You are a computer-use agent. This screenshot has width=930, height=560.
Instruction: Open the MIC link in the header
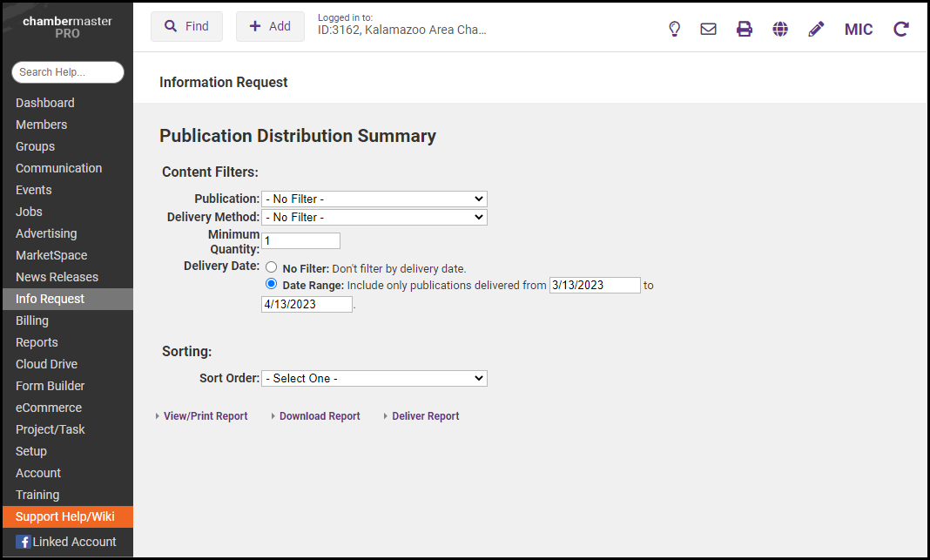[x=859, y=29]
